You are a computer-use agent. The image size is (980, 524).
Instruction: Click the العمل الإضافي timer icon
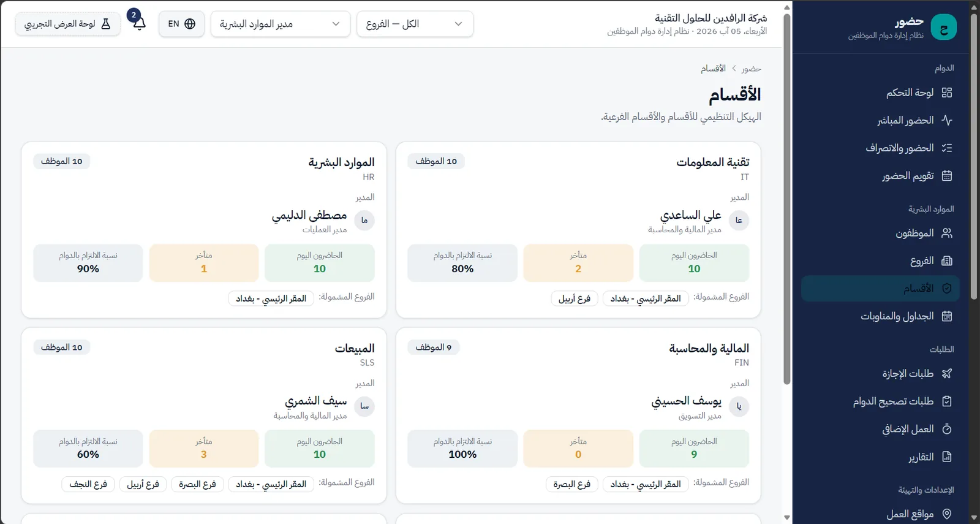[947, 429]
